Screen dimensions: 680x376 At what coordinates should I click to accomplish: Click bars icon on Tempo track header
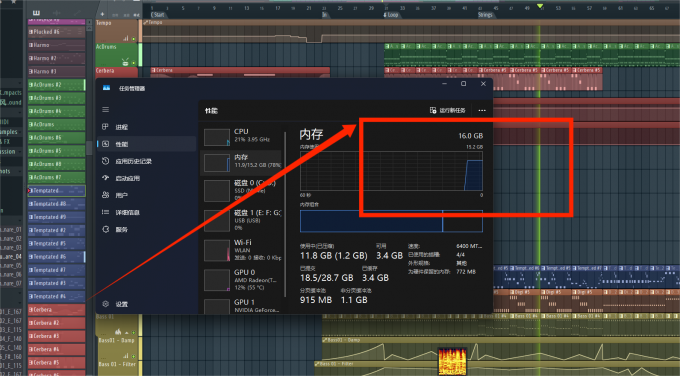126,38
